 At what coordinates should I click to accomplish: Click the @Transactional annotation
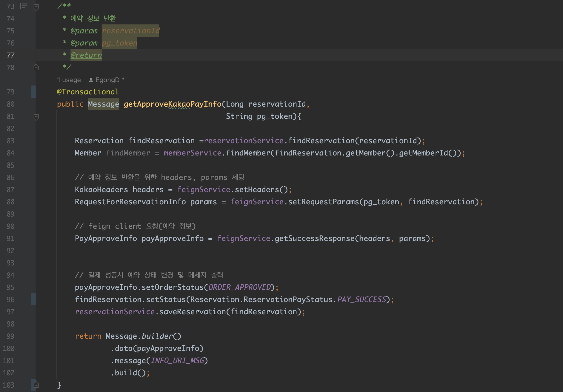pos(88,92)
